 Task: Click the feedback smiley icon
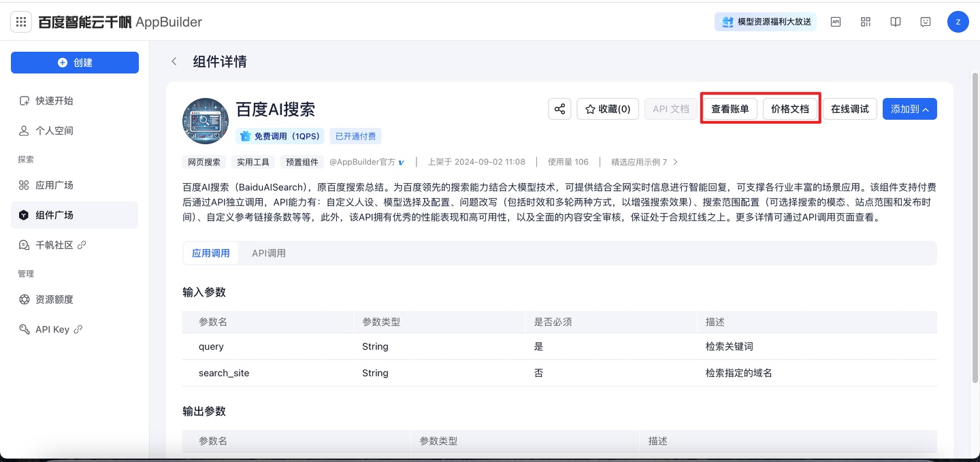pos(926,22)
